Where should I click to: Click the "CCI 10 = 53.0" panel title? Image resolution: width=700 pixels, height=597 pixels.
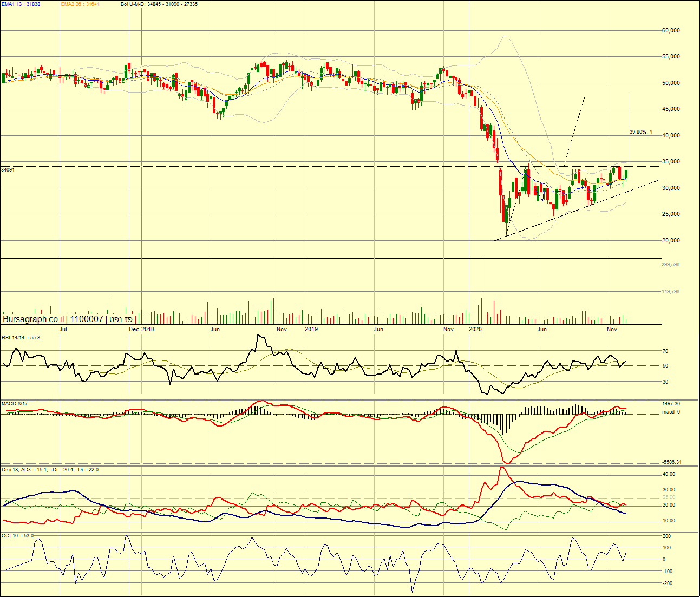click(17, 536)
